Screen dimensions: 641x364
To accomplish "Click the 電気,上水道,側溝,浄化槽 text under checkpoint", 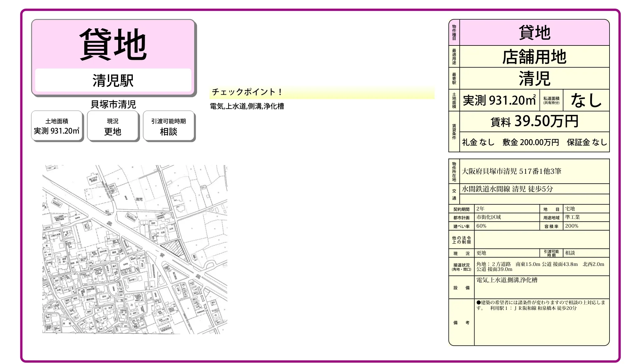I will pyautogui.click(x=247, y=106).
